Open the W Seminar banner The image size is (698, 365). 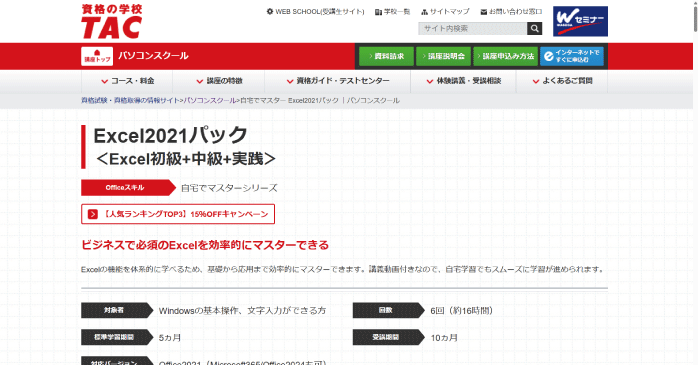coord(580,21)
